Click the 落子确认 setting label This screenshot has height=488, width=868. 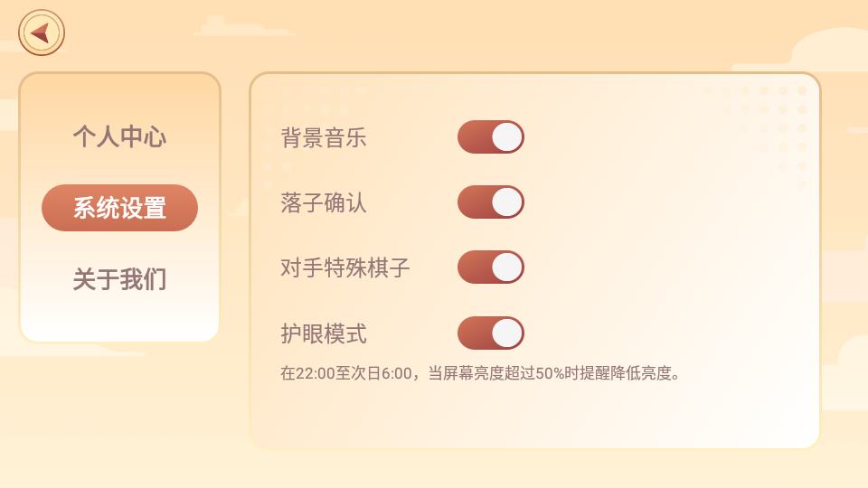pyautogui.click(x=324, y=203)
